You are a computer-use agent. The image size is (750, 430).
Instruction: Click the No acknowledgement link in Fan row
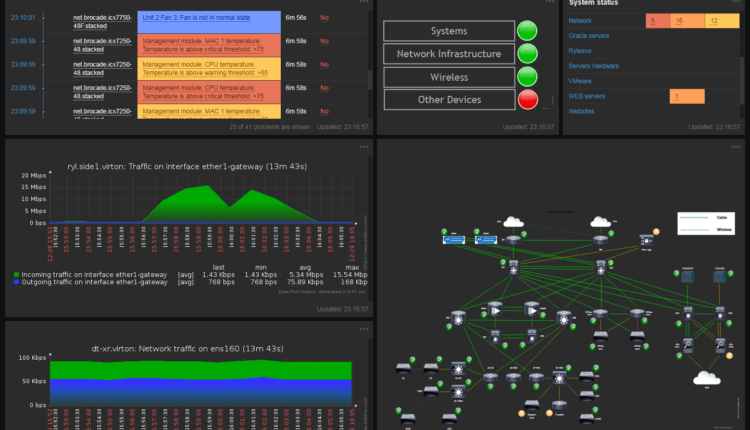pos(324,18)
